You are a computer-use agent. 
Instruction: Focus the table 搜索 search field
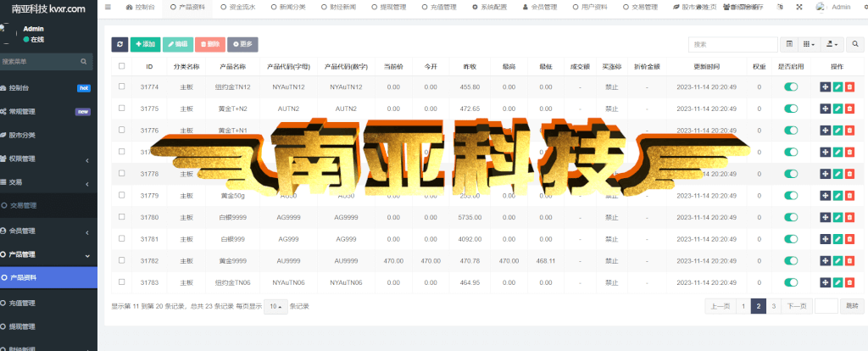(x=733, y=44)
